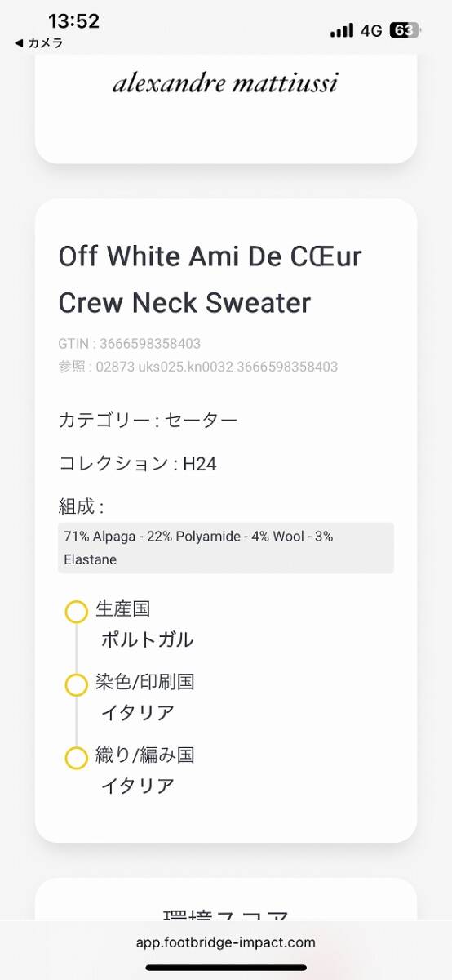
Task: Tap イタリア under 染色/印刷国
Action: click(137, 713)
